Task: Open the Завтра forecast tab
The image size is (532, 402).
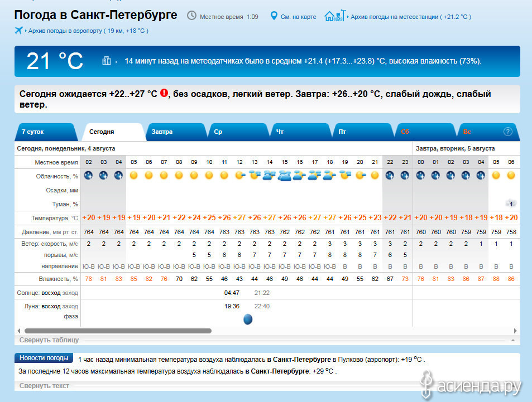Action: point(162,132)
